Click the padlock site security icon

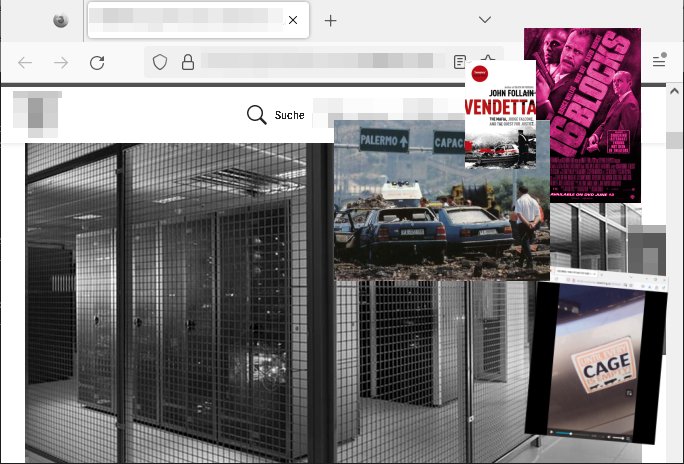[x=187, y=62]
